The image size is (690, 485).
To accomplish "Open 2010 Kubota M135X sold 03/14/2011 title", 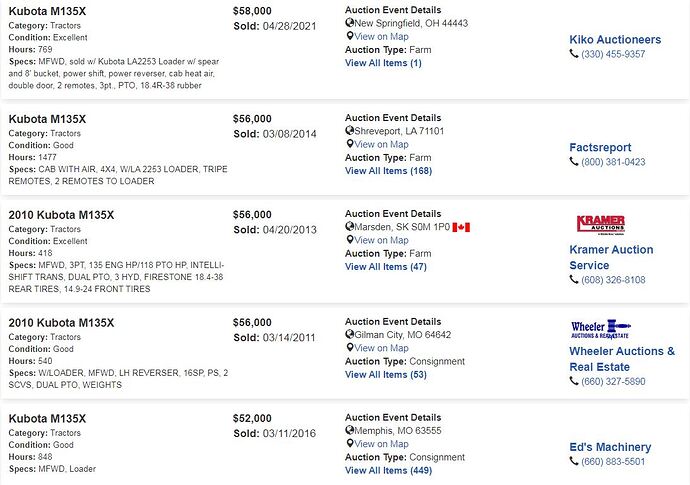I will point(61,323).
